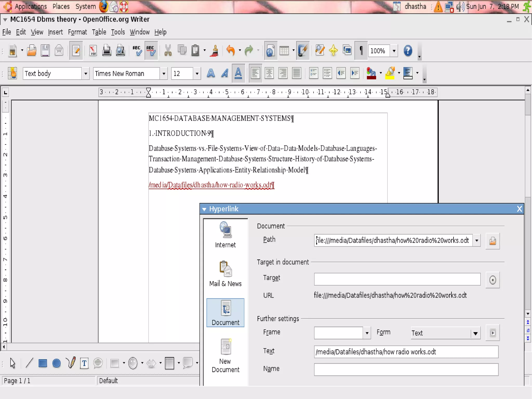Open the Insert menu
The width and height of the screenshot is (532, 399).
(55, 32)
